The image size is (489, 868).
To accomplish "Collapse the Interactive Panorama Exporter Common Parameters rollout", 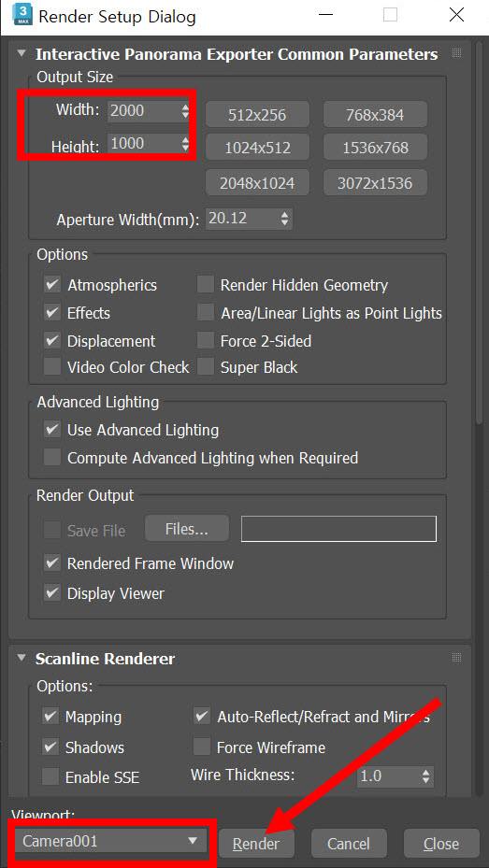I will (x=22, y=53).
